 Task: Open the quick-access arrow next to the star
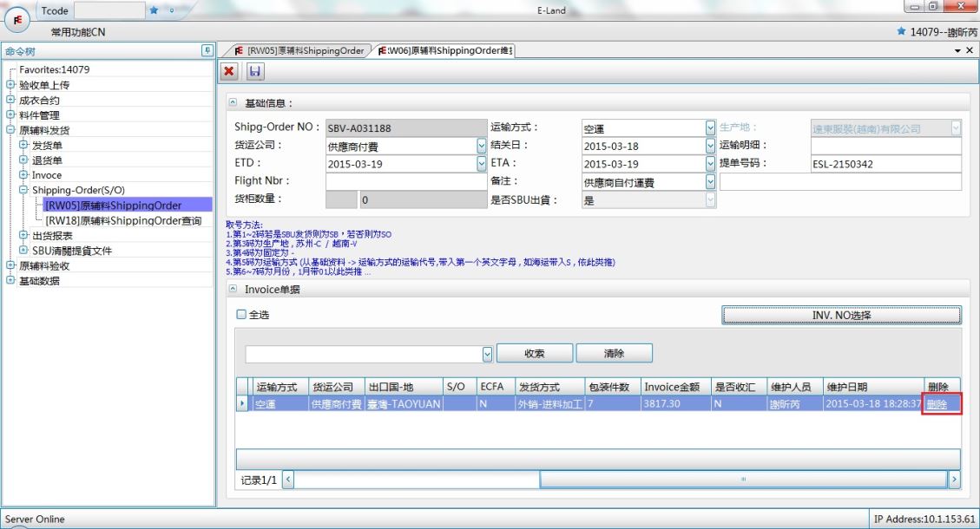[172, 10]
